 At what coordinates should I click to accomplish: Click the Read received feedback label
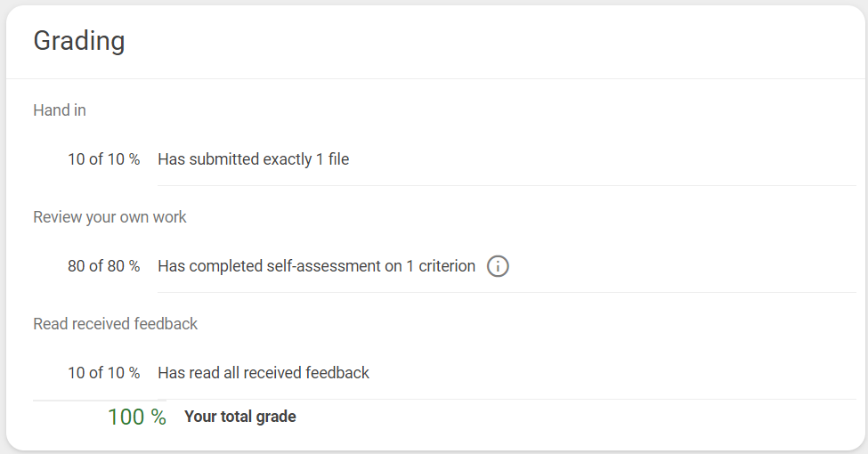115,324
